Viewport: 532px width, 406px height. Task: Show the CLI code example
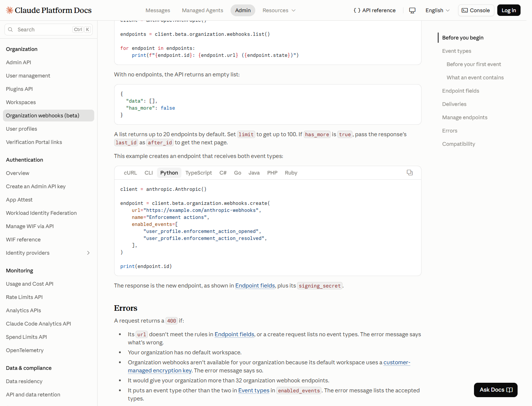coord(149,173)
